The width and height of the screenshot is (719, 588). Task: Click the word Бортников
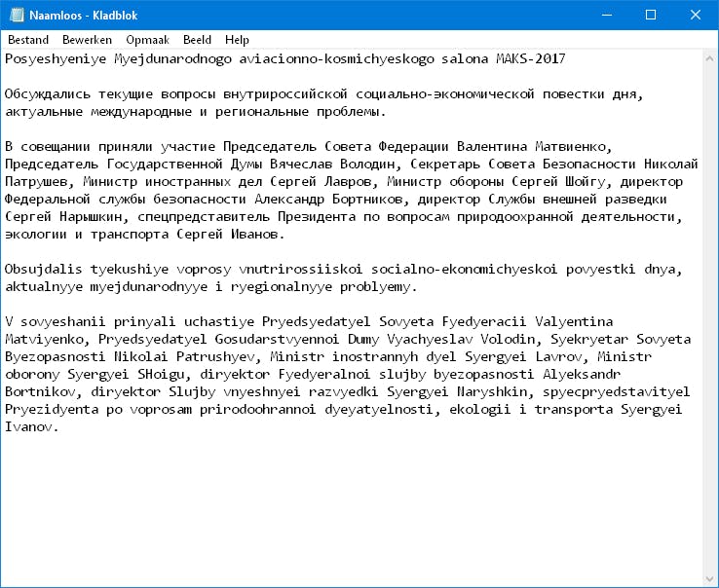click(367, 199)
